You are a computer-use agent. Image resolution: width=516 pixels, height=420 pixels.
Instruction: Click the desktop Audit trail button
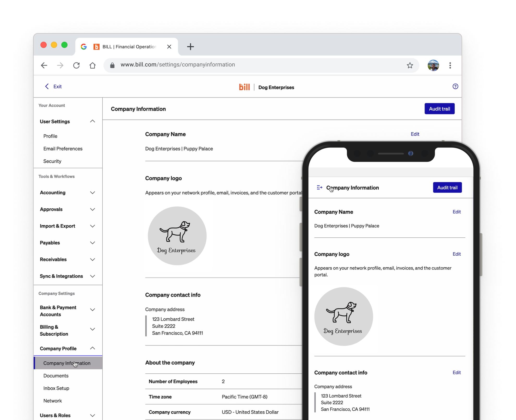(x=439, y=109)
